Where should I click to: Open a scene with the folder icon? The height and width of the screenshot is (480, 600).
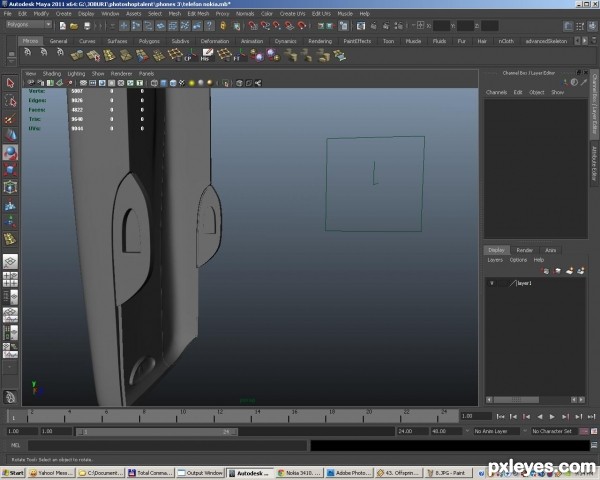74,26
